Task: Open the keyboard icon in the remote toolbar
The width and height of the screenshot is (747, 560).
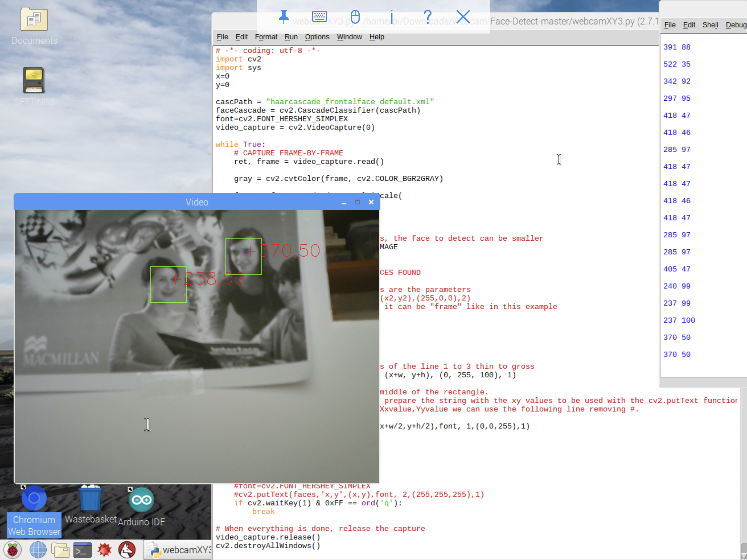Action: (x=320, y=16)
